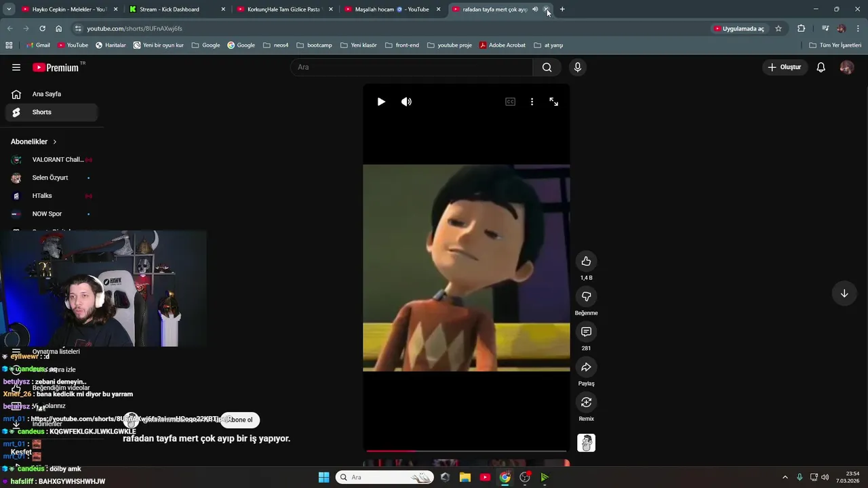Open the YouTube app in the taskbar
The image size is (868, 488).
tap(485, 477)
